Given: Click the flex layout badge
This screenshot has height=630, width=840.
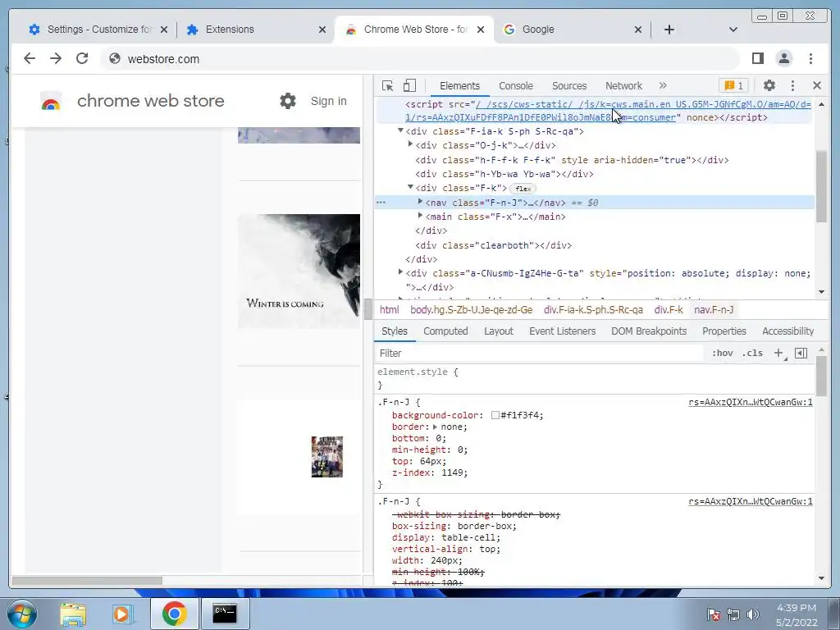Looking at the screenshot, I should (523, 189).
